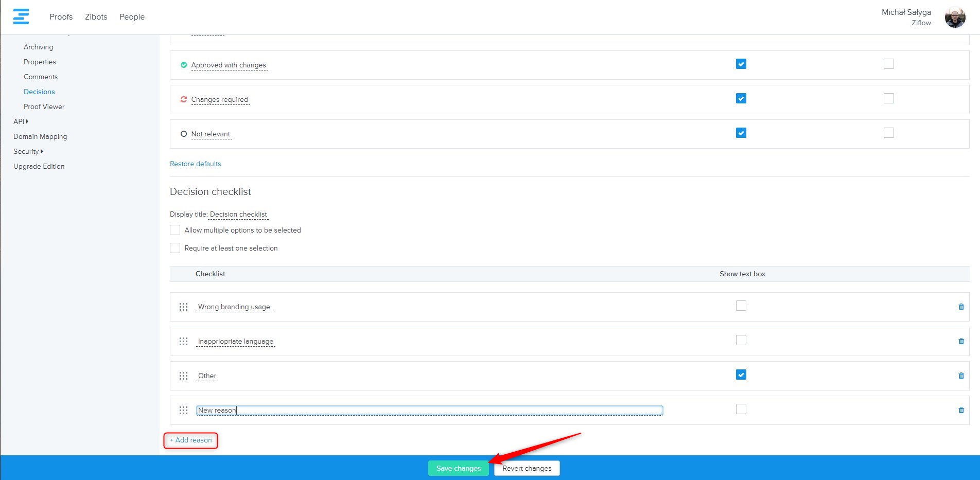Image resolution: width=980 pixels, height=480 pixels.
Task: Go to the People tab
Action: tap(132, 17)
